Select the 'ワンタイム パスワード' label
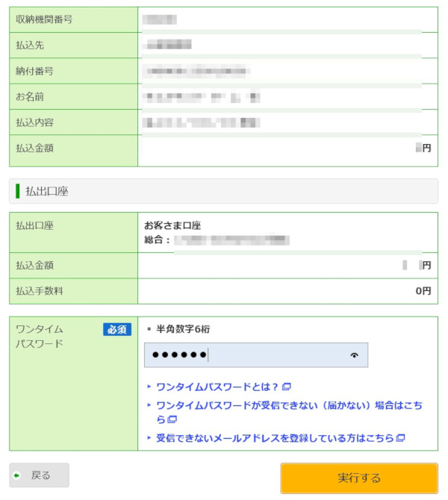 pyautogui.click(x=40, y=337)
